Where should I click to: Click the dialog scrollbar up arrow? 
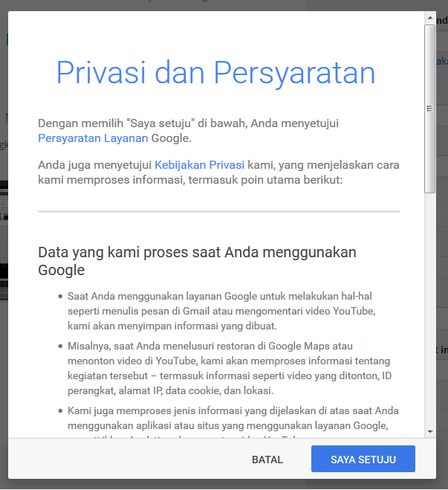[x=430, y=18]
